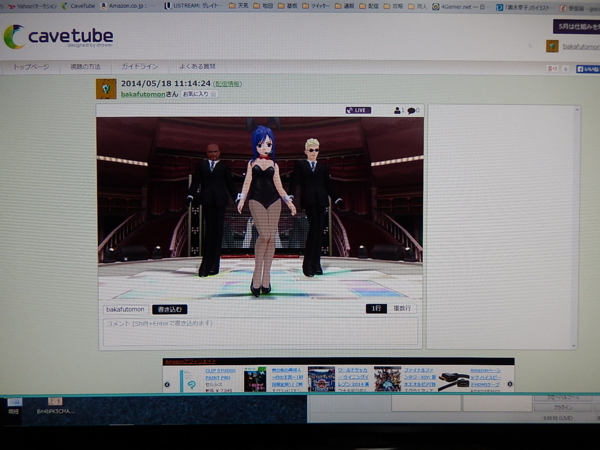
Task: Toggle お気に入り for bakafutomon
Action: click(199, 94)
